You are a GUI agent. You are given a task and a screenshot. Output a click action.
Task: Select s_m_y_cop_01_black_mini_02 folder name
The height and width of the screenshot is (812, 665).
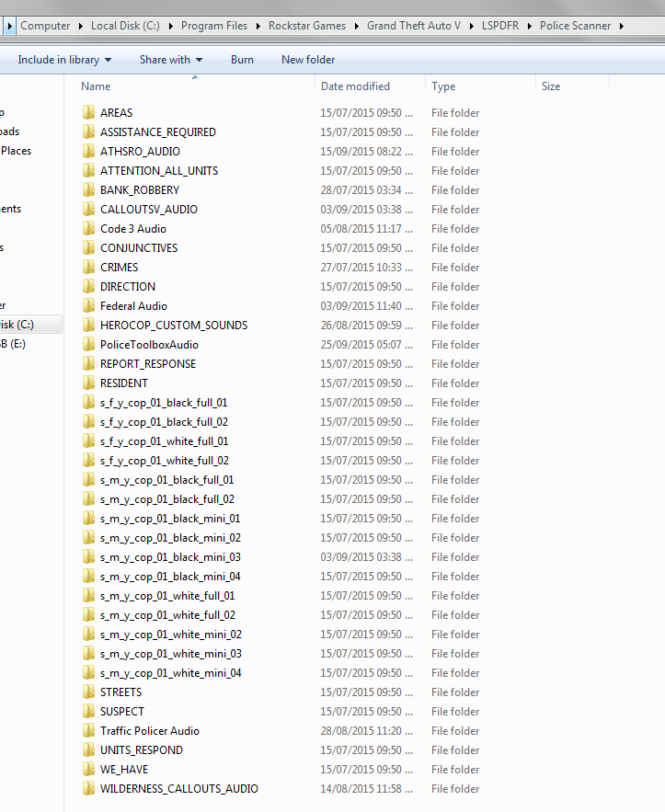(x=170, y=538)
